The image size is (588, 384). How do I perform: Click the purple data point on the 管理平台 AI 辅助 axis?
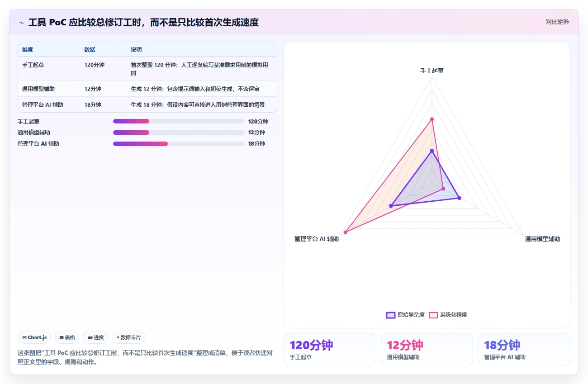(x=391, y=206)
